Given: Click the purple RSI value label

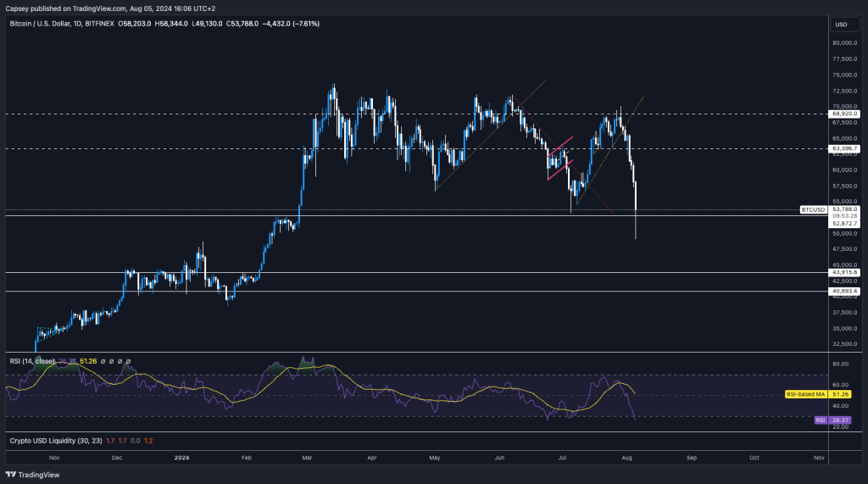Looking at the screenshot, I should click(821, 420).
